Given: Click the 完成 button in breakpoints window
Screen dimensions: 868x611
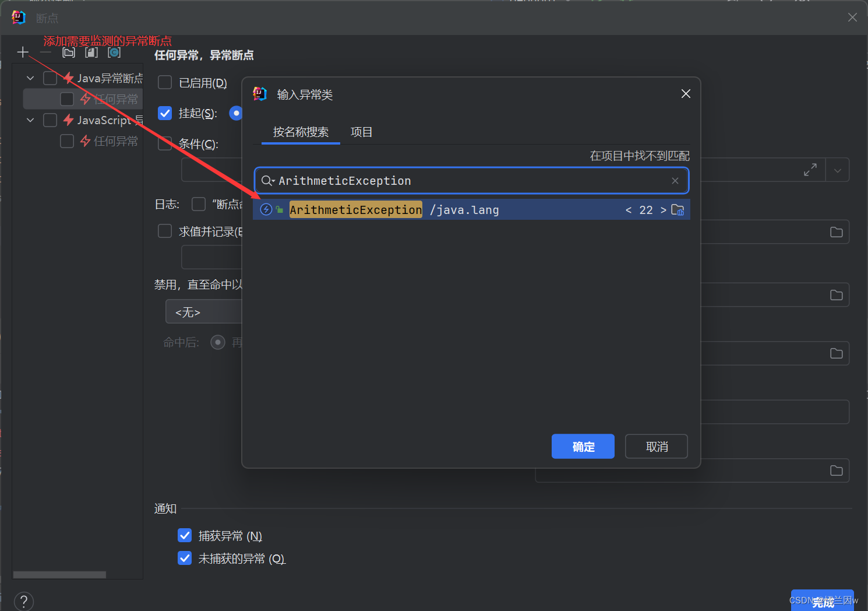Looking at the screenshot, I should tap(823, 601).
